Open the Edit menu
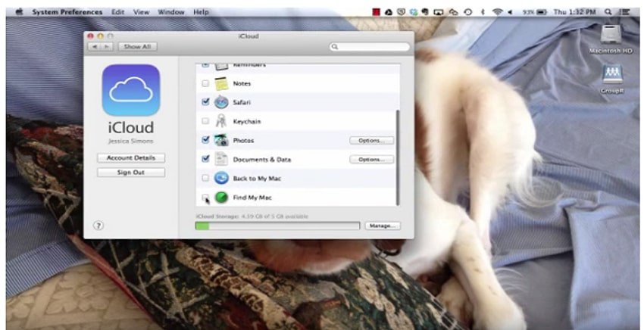The image size is (644, 330). [x=118, y=12]
